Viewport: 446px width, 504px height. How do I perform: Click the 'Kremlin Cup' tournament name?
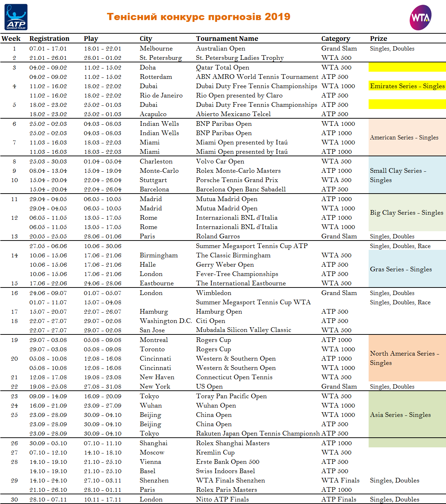pyautogui.click(x=215, y=452)
